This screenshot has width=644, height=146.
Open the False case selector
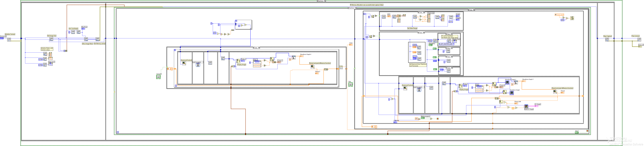pos(449,48)
